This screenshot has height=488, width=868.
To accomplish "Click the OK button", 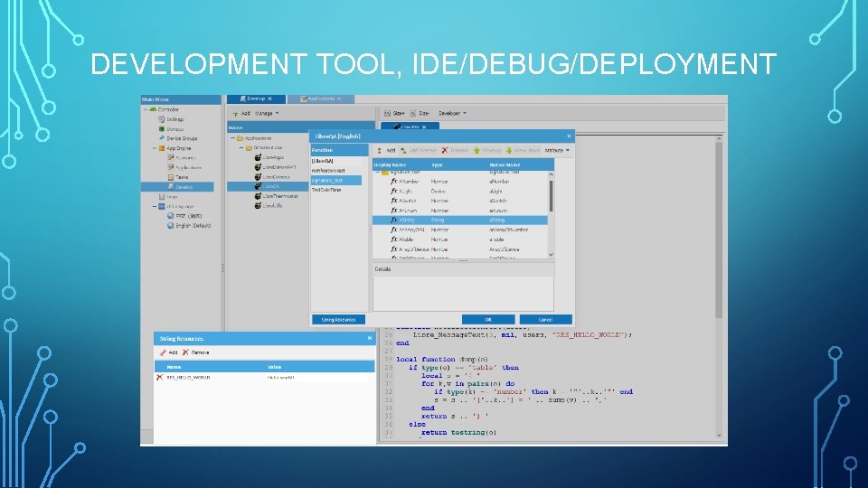I will coord(488,320).
